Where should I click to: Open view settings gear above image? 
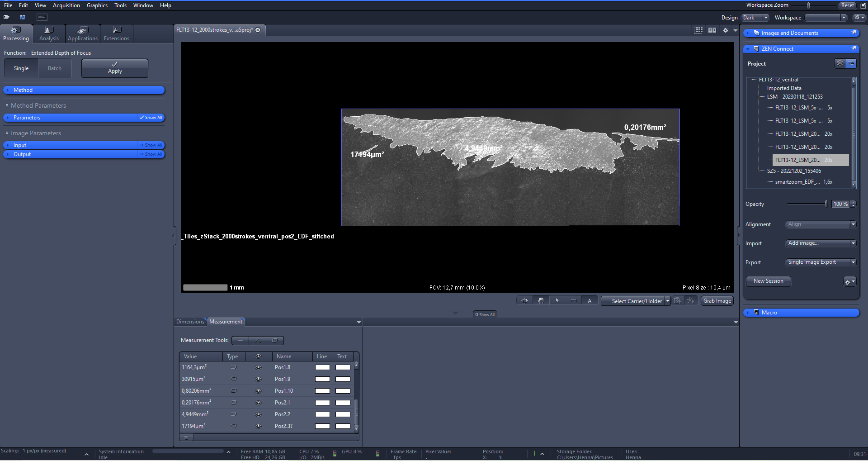pyautogui.click(x=726, y=30)
